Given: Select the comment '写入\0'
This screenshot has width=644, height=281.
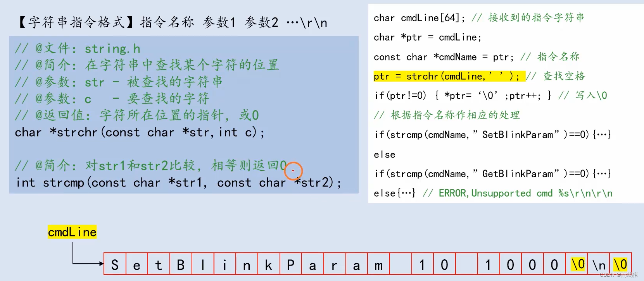Looking at the screenshot, I should 591,96.
